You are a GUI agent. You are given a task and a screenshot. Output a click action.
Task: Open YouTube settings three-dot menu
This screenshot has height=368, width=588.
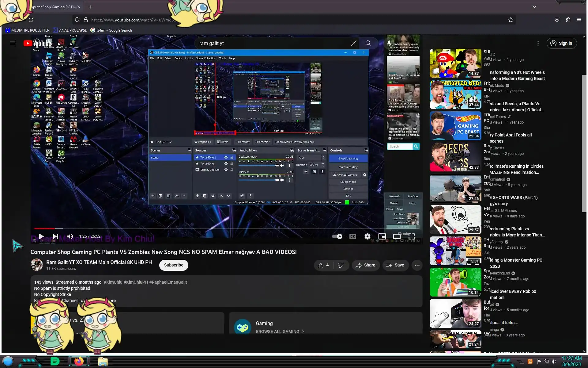tap(538, 43)
